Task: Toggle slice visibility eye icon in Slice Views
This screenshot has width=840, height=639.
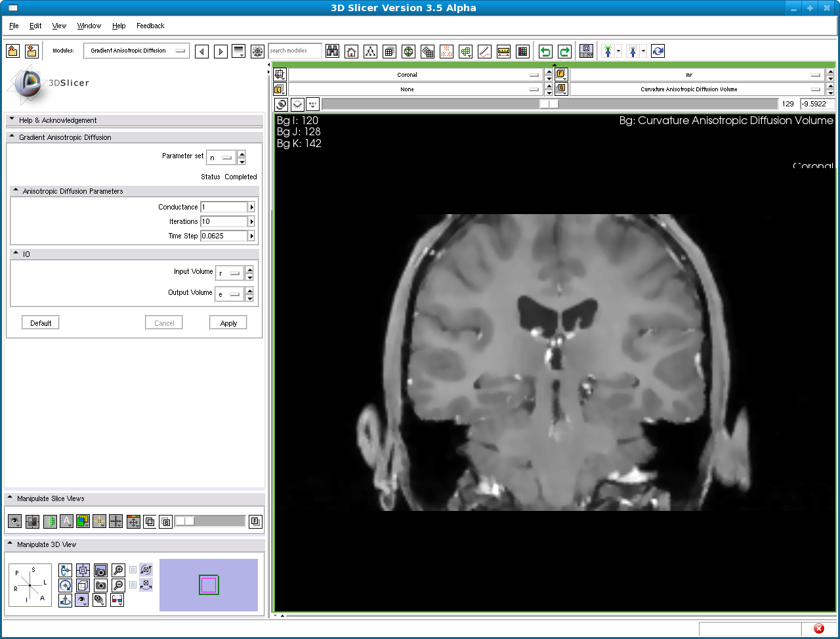Action: tap(15, 521)
